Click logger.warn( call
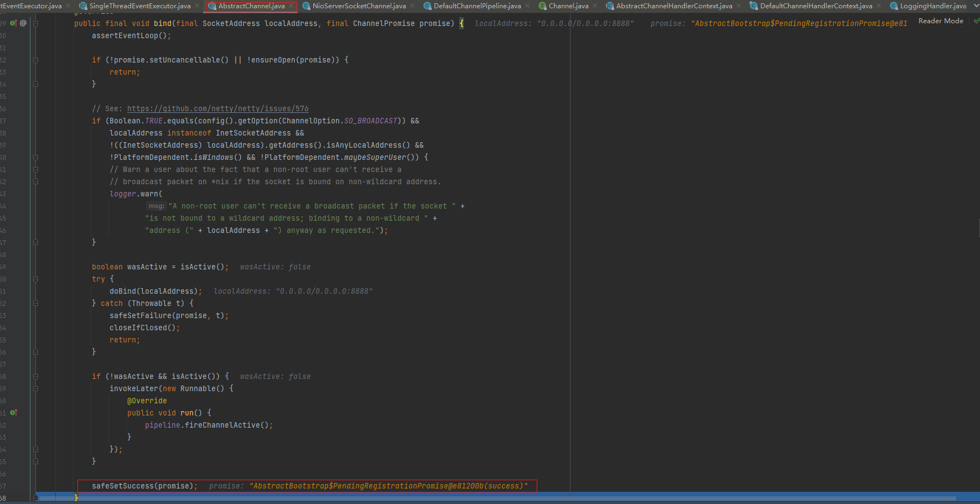The image size is (980, 504). pyautogui.click(x=136, y=194)
